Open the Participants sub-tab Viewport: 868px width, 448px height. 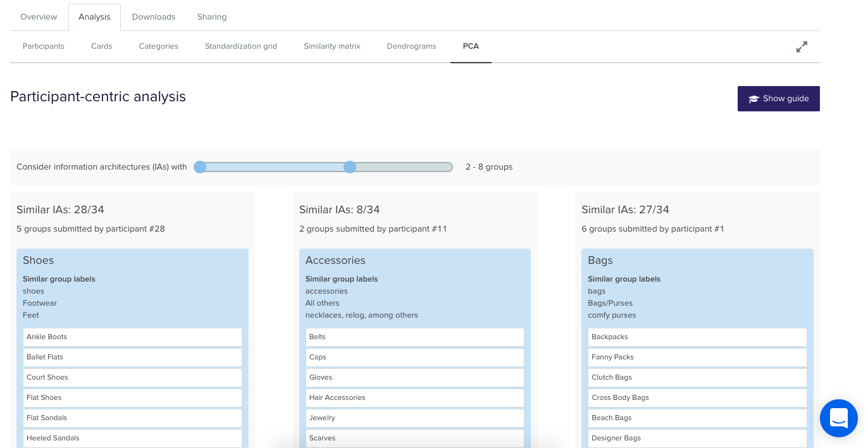click(x=44, y=46)
